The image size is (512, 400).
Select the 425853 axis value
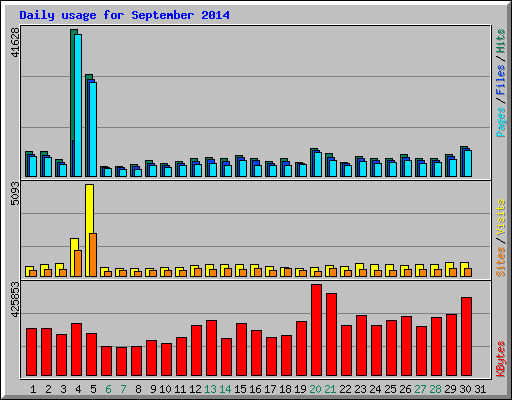click(15, 299)
